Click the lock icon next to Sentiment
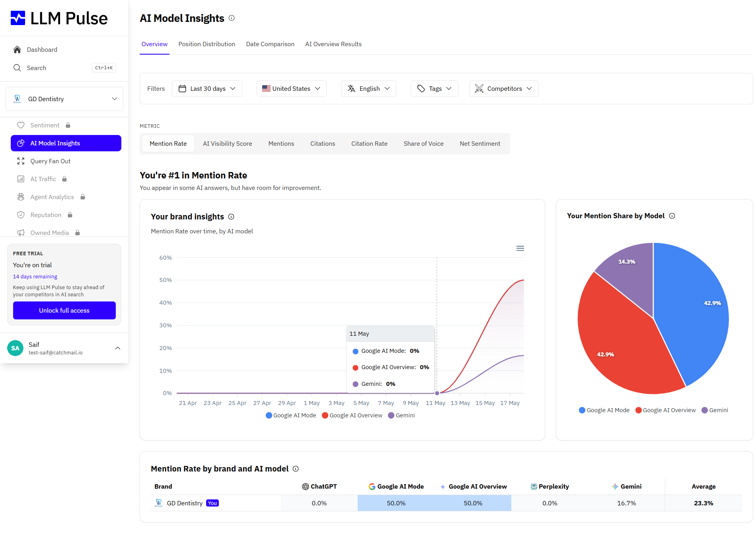Image resolution: width=756 pixels, height=540 pixels. [x=68, y=125]
